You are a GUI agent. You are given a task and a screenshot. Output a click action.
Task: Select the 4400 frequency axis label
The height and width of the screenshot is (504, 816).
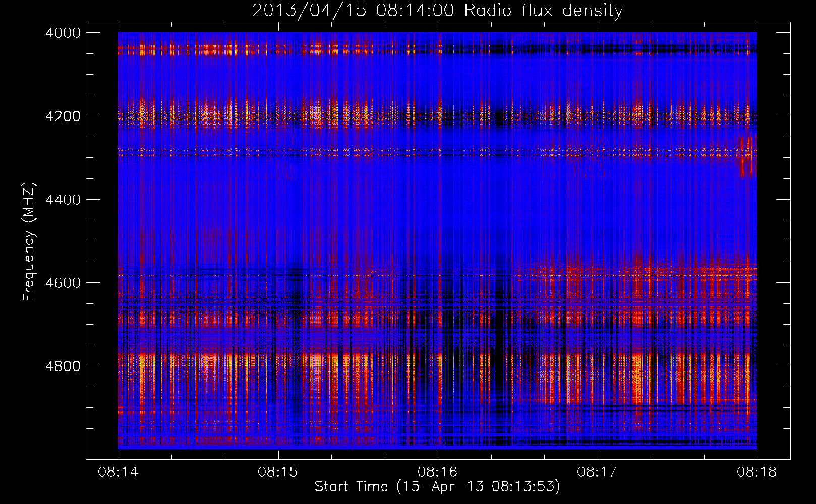pyautogui.click(x=63, y=200)
